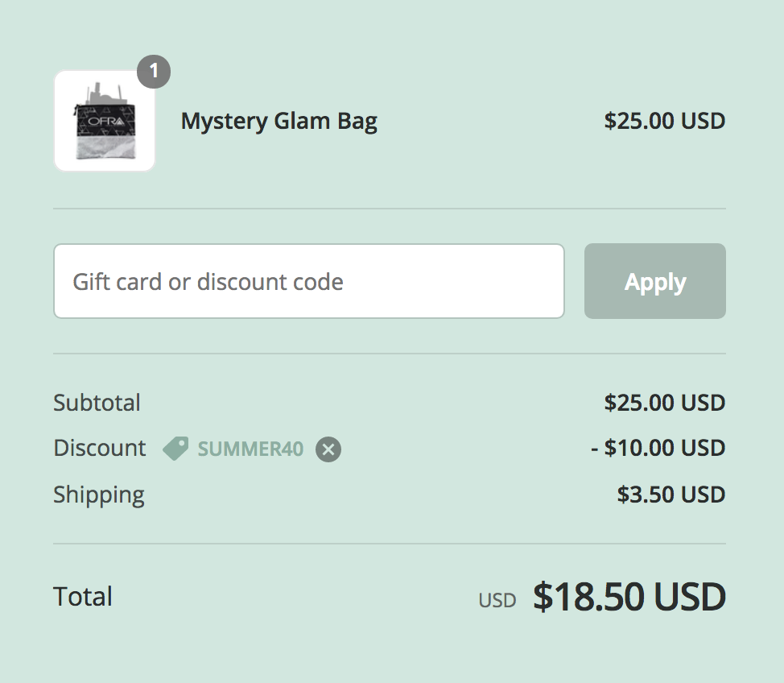Click the SUMMER40 code label
Viewport: 784px width, 683px height.
coord(250,449)
